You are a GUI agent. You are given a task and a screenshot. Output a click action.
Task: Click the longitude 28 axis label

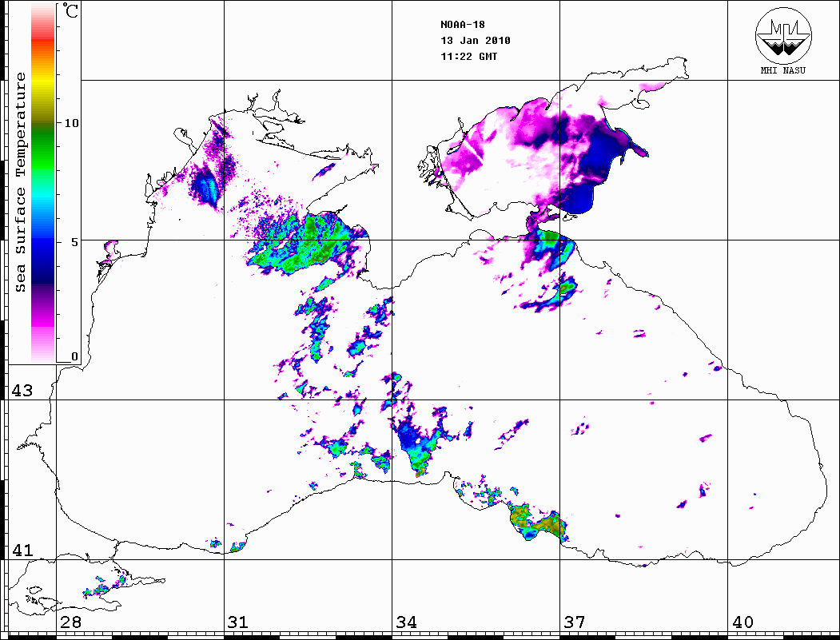point(70,622)
